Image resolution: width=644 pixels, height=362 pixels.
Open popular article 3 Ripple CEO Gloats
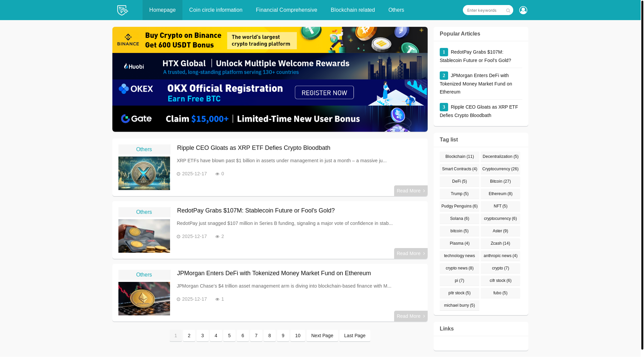(479, 111)
